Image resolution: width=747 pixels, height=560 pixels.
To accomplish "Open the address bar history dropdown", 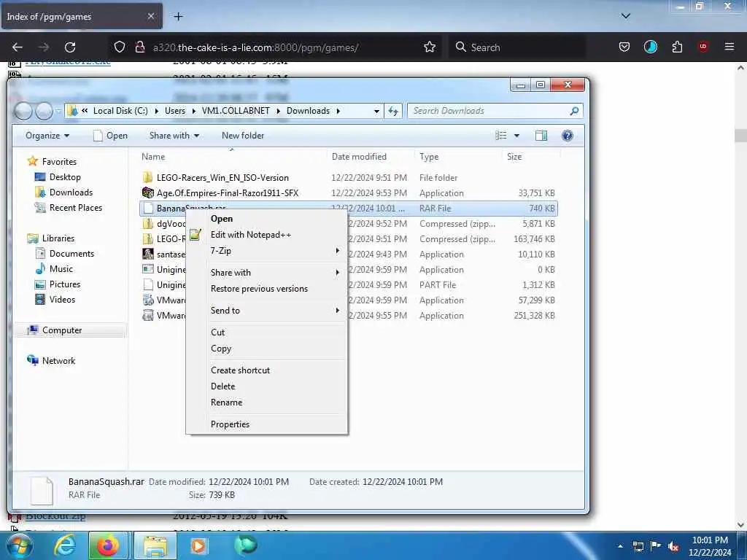I will [376, 111].
